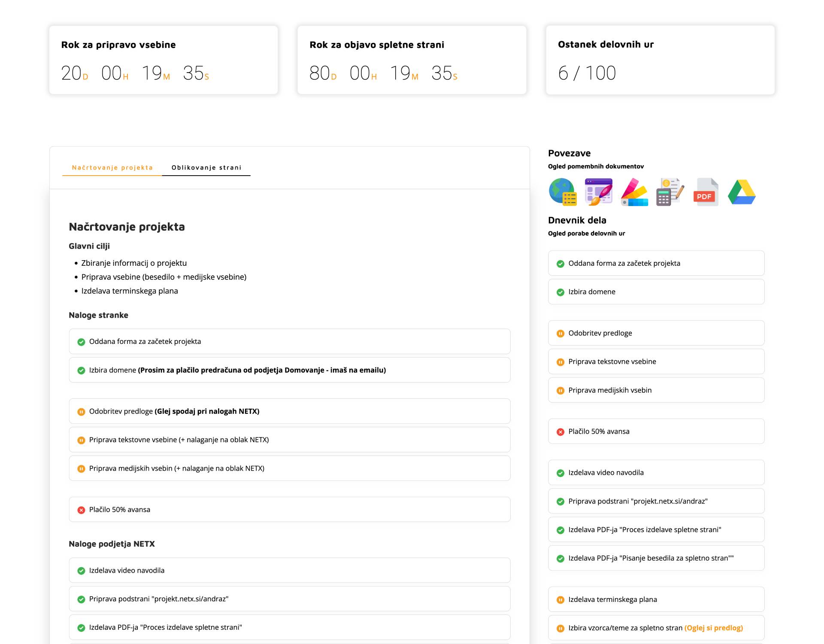Viewport: 824px width, 644px height.
Task: Click the calculator and invoice icon
Action: pos(669,192)
